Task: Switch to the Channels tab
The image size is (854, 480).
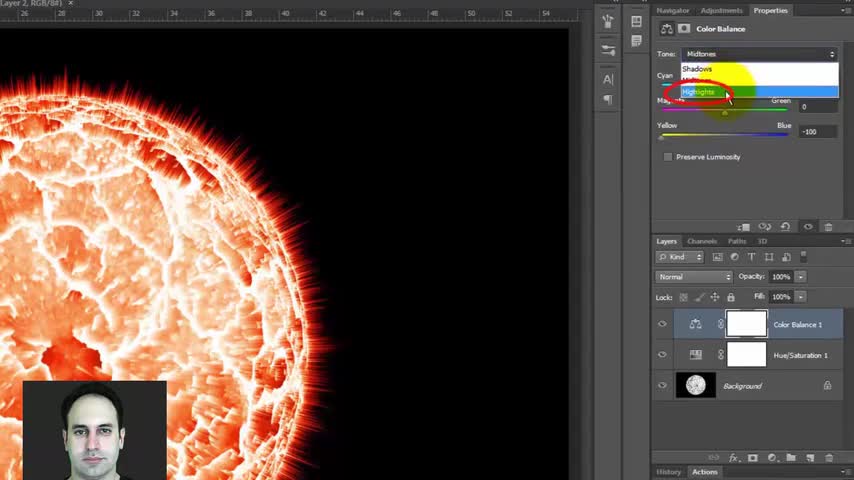Action: 702,241
